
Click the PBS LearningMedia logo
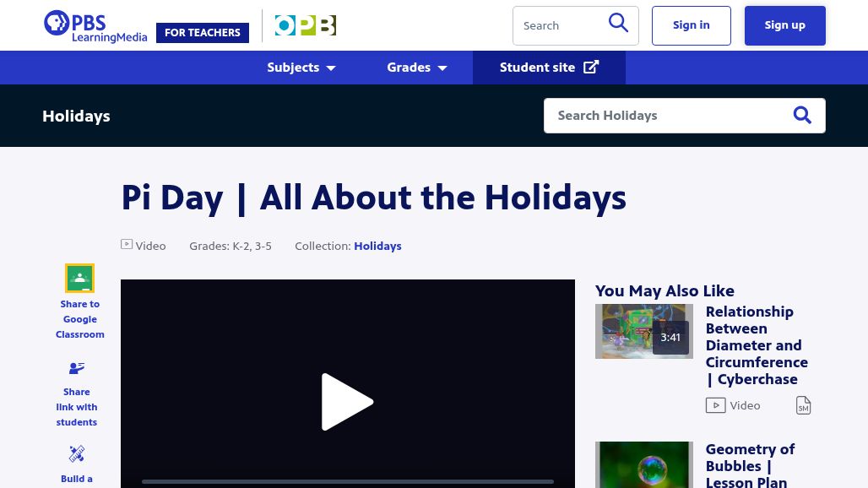(x=95, y=26)
